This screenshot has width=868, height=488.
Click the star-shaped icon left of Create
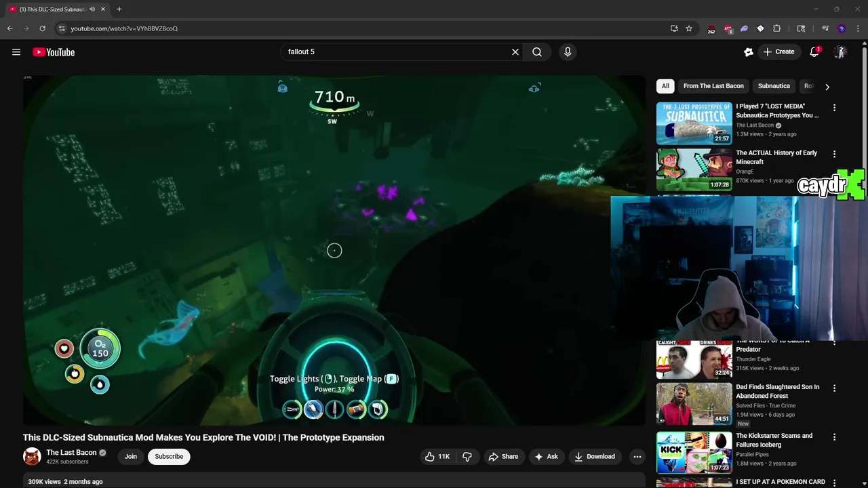pos(749,52)
